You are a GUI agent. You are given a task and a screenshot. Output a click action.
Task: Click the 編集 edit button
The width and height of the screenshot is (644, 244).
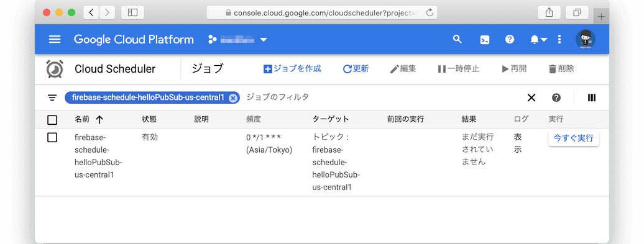403,69
